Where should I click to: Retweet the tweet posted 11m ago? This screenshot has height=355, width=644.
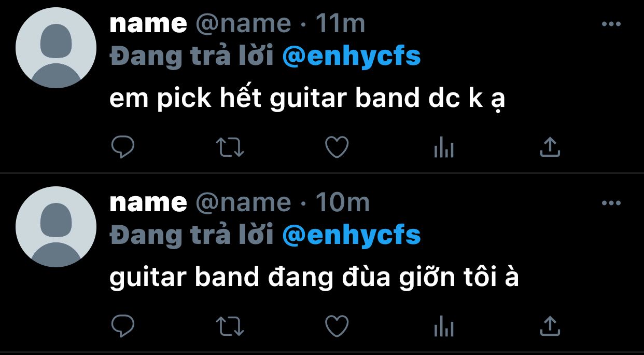(x=230, y=148)
